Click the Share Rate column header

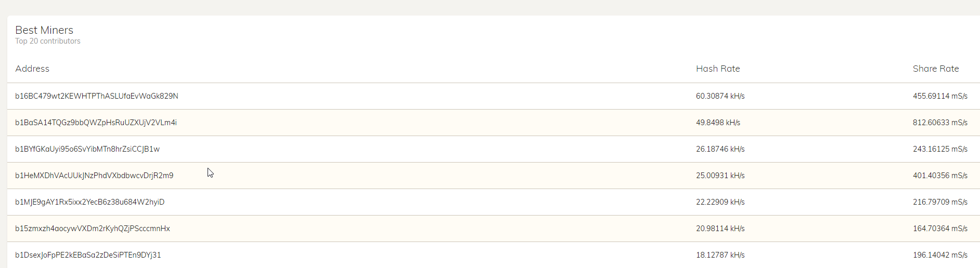[936, 69]
